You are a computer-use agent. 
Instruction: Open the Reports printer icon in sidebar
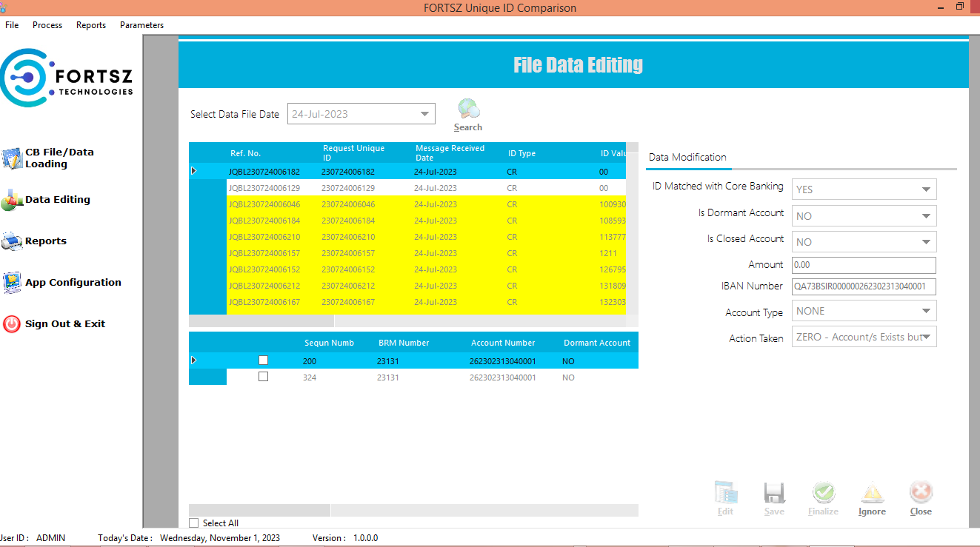click(x=12, y=241)
